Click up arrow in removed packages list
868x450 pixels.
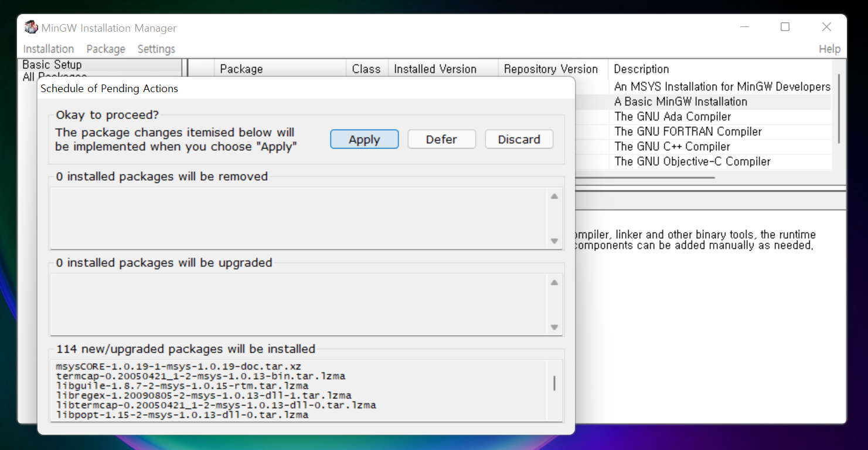click(x=554, y=196)
